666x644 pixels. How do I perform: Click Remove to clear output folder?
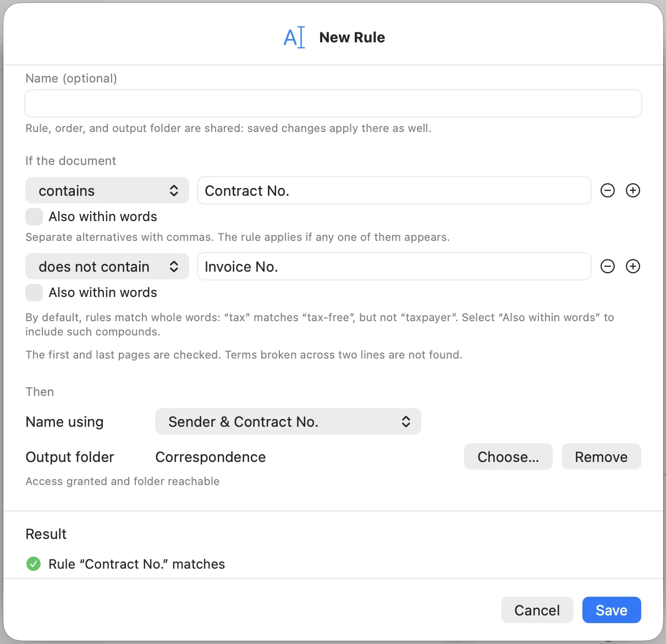[x=601, y=457]
